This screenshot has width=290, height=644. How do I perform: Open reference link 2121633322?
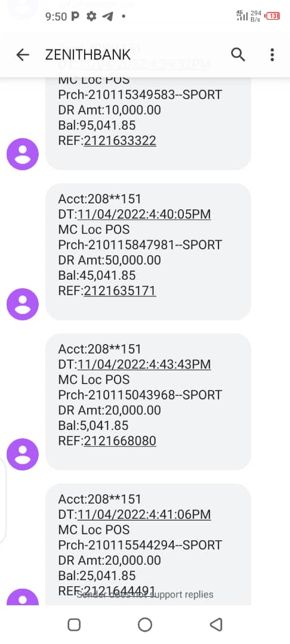coord(120,141)
